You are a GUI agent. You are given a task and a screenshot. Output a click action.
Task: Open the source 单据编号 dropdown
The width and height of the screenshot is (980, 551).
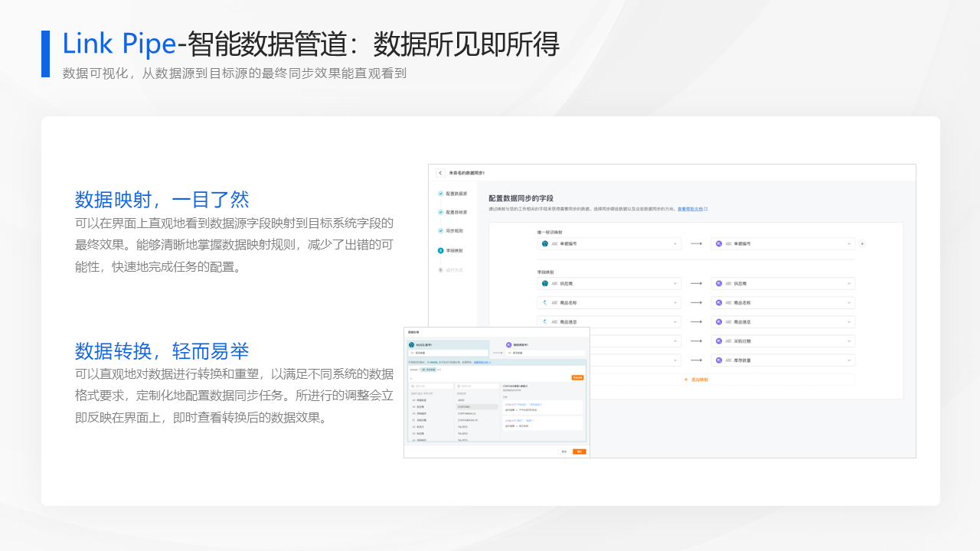(x=609, y=243)
